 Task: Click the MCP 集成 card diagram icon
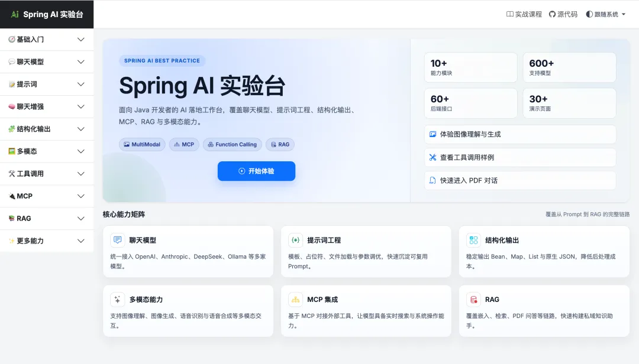click(295, 300)
